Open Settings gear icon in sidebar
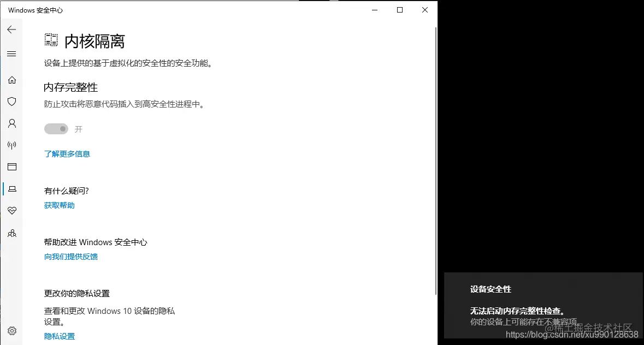The height and width of the screenshot is (345, 644). pos(12,331)
